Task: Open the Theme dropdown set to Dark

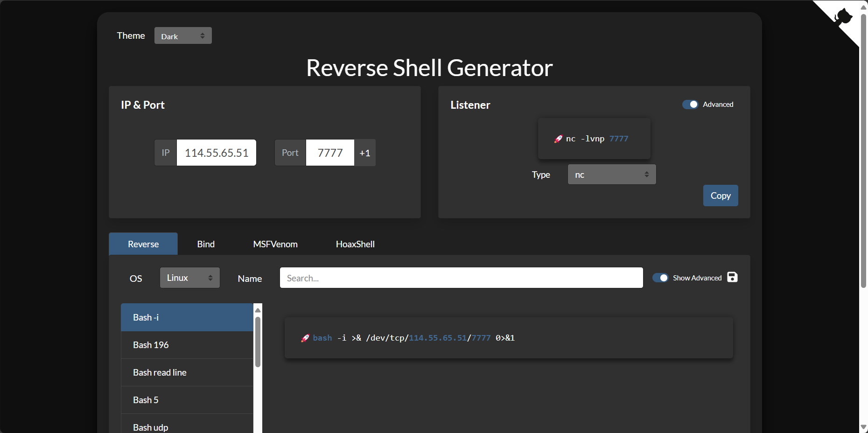Action: tap(183, 36)
